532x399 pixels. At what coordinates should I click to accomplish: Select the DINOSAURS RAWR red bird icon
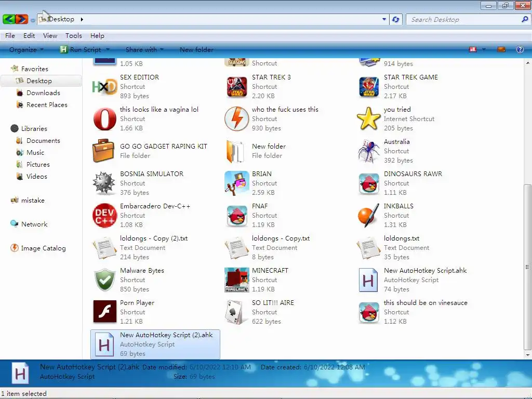coord(369,183)
